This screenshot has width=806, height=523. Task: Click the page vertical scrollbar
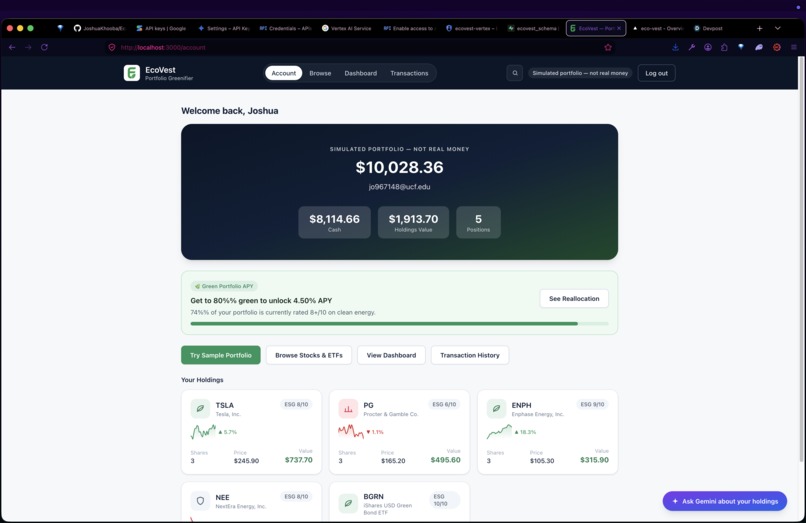[x=800, y=257]
